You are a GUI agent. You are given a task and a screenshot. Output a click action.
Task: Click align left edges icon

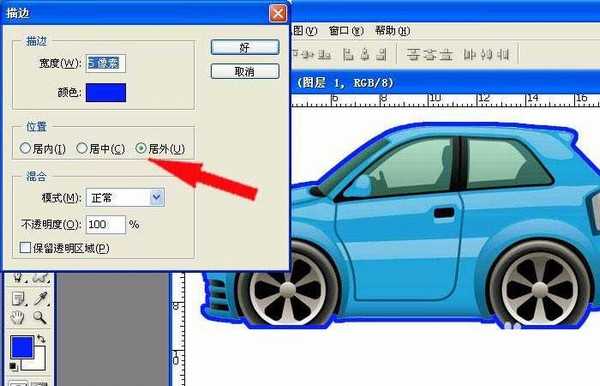pos(348,55)
